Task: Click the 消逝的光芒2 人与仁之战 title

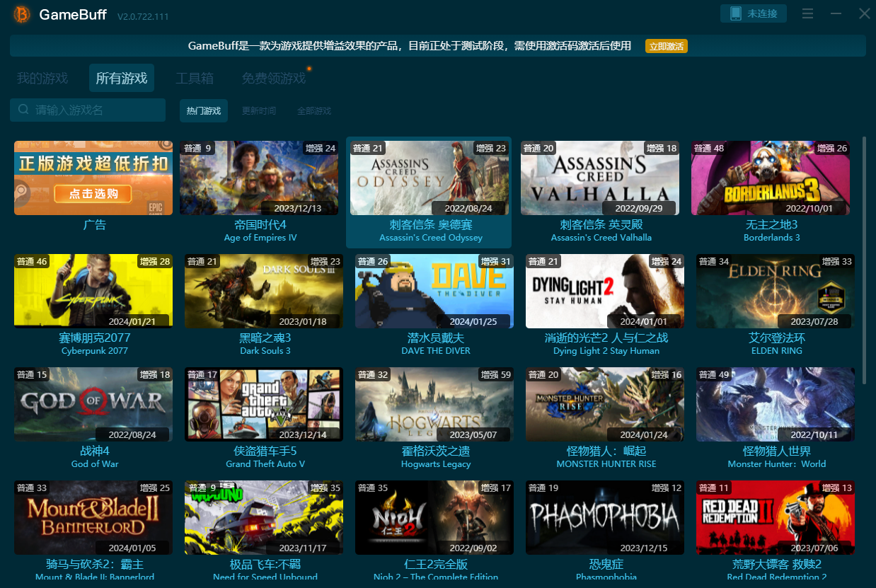Action: click(606, 338)
